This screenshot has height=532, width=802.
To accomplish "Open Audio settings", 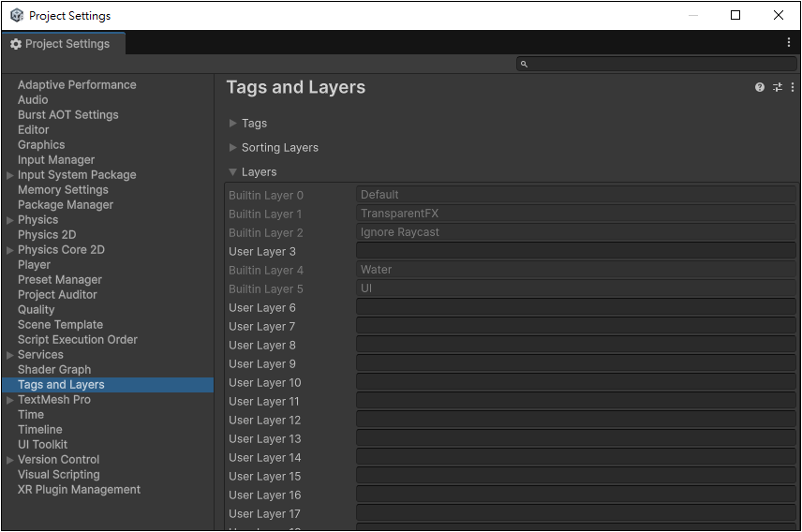I will [33, 99].
